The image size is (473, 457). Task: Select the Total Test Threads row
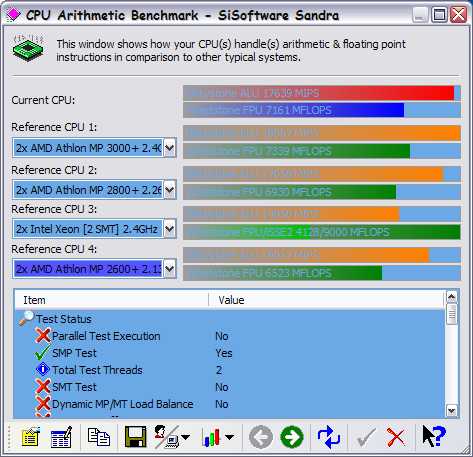click(230, 370)
